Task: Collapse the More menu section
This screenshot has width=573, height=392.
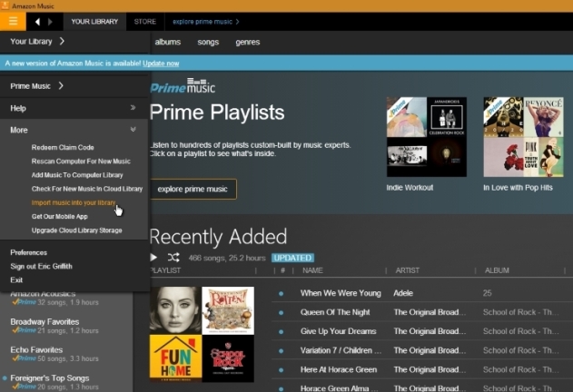Action: point(133,130)
